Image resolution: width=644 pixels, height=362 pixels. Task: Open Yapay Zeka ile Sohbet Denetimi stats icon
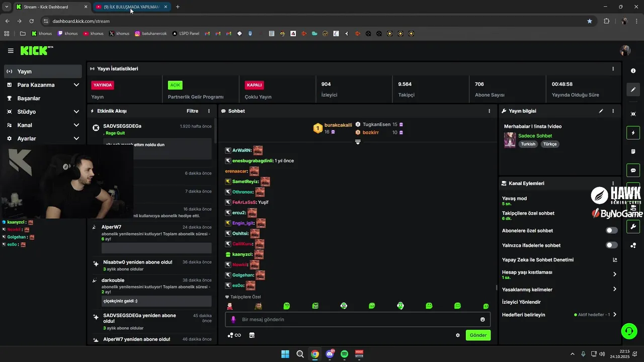click(615, 260)
